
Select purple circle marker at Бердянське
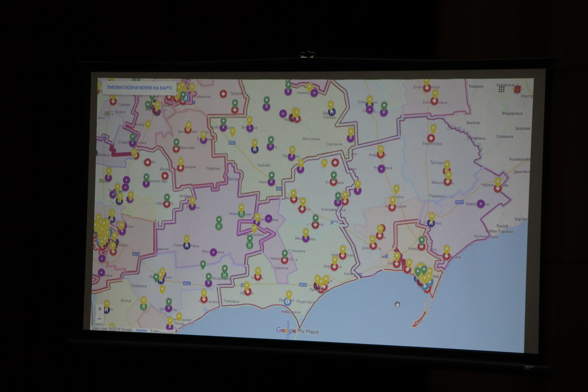coord(481,203)
